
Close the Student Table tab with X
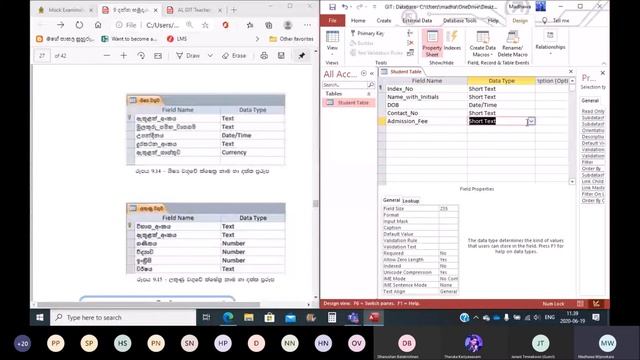pyautogui.click(x=571, y=71)
